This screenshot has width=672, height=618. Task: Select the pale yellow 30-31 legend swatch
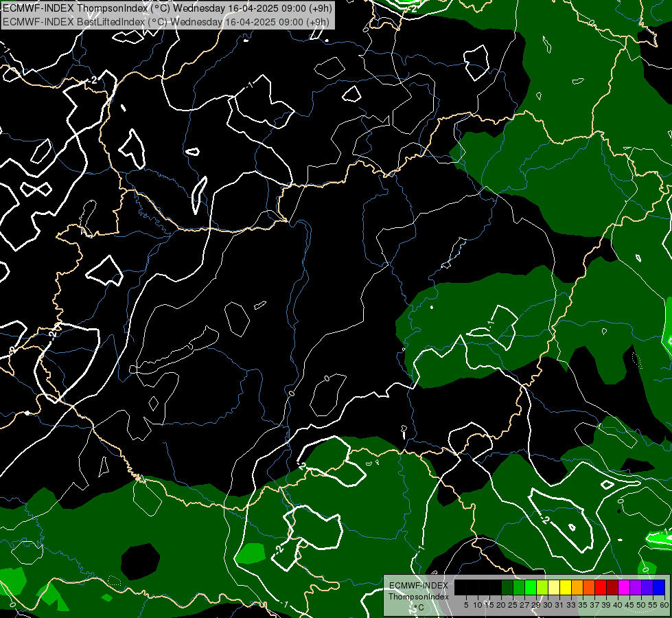pos(554,587)
